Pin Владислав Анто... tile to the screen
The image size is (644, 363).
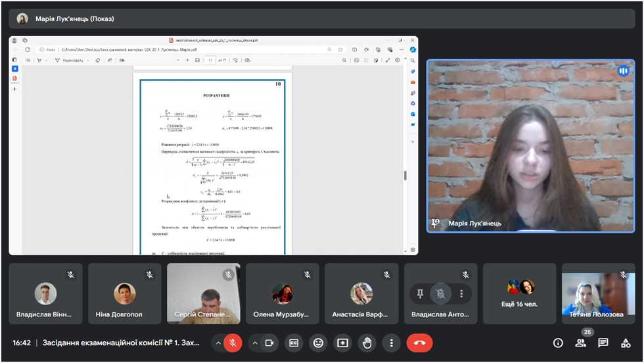[420, 293]
